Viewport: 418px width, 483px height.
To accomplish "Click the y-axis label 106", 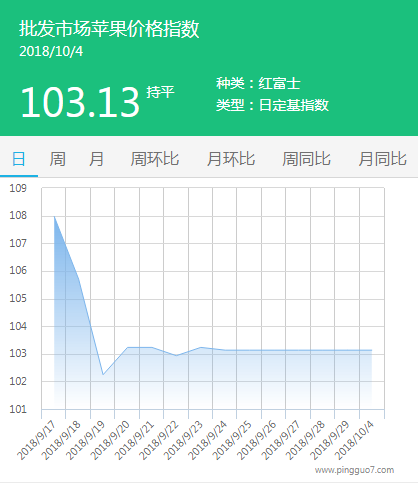I will tap(18, 270).
